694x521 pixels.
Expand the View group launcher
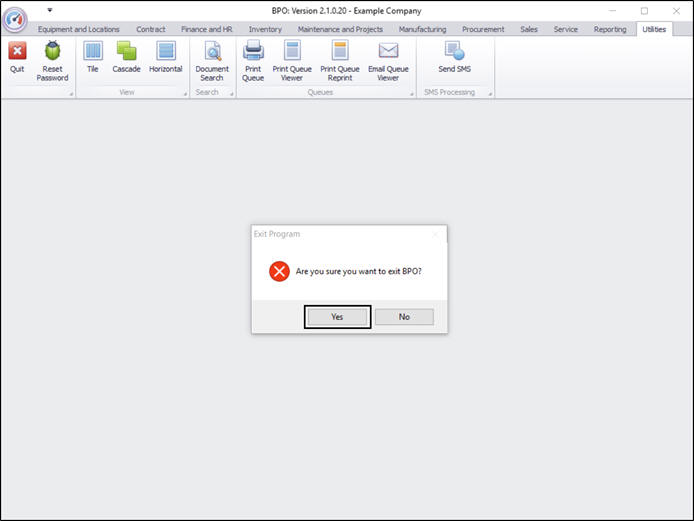(x=185, y=94)
